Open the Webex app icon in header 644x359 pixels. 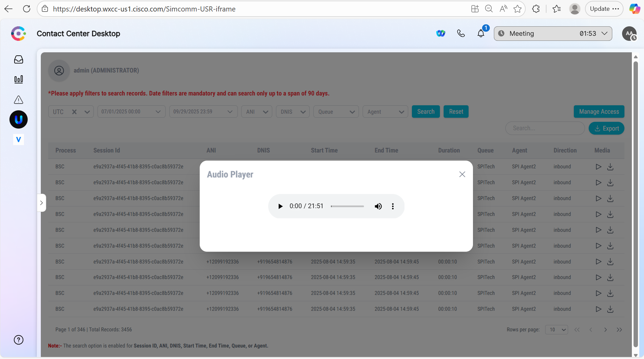[x=441, y=33]
